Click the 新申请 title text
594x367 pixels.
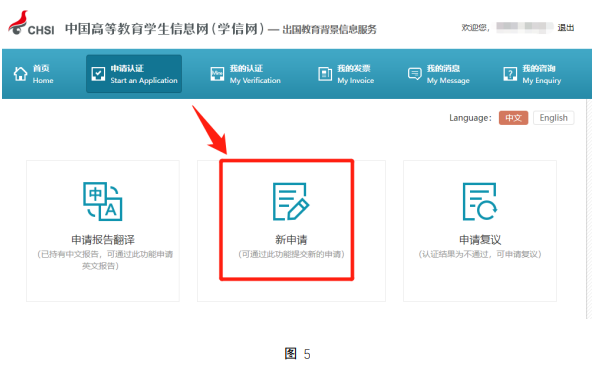click(291, 240)
